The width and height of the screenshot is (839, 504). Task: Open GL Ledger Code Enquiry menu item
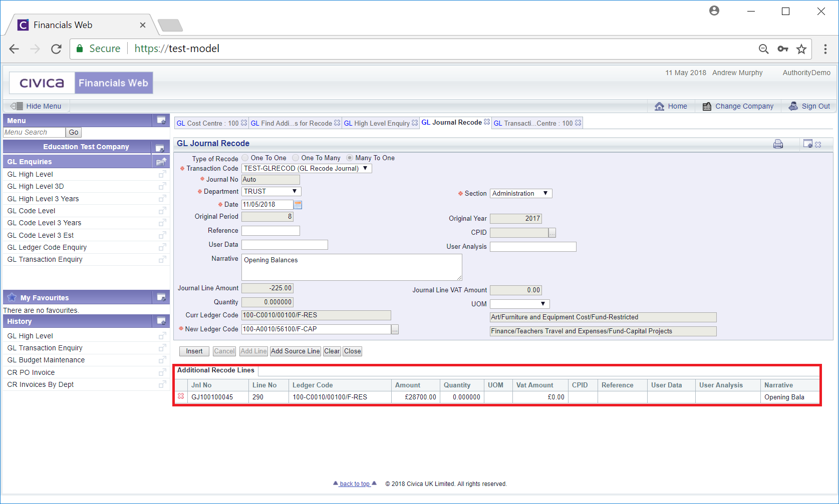pos(47,247)
